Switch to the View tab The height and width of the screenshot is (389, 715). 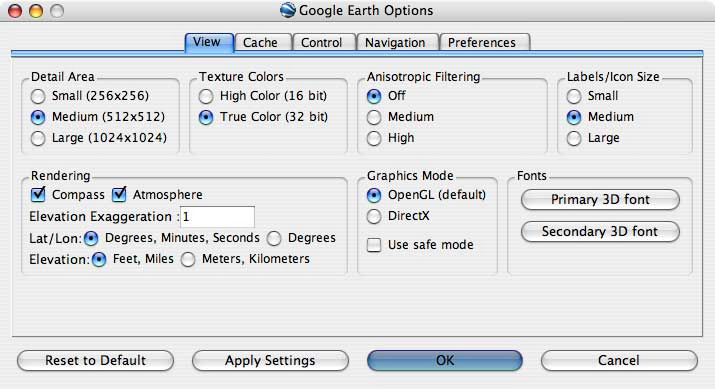pos(209,42)
